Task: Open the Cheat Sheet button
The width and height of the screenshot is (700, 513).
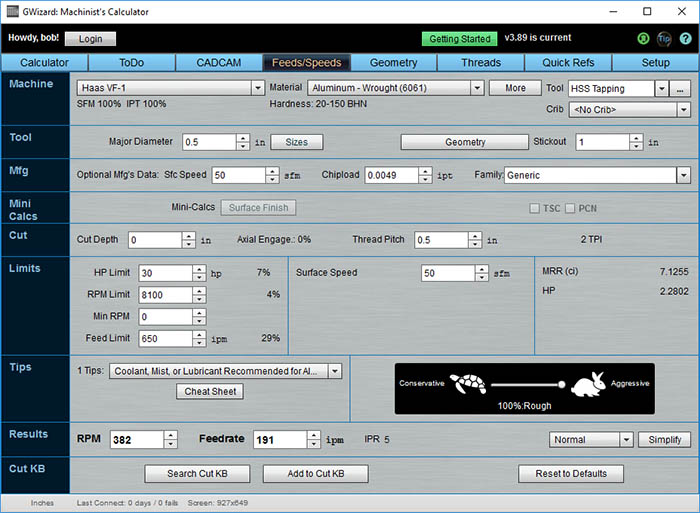Action: (x=210, y=392)
